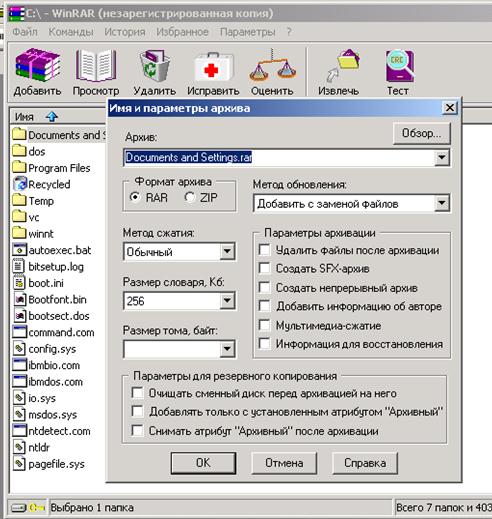Open the Просмотр book icon
This screenshot has width=492, height=519.
coord(96,65)
